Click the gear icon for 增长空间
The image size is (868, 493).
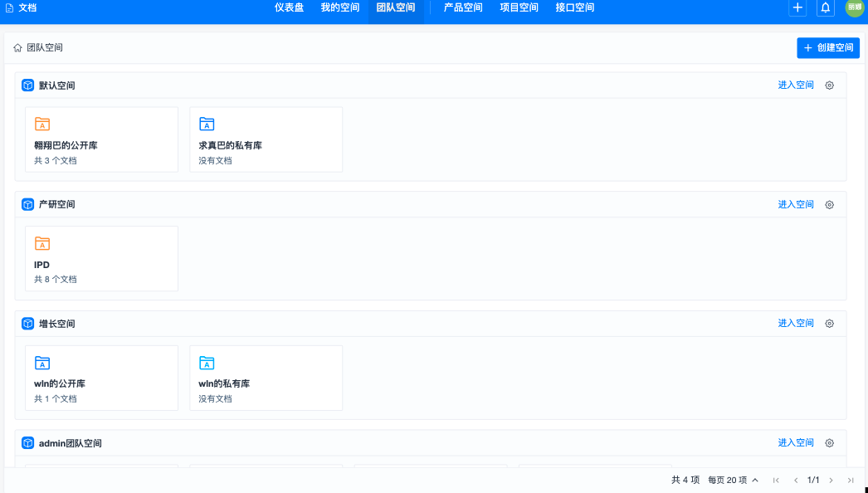pos(829,324)
